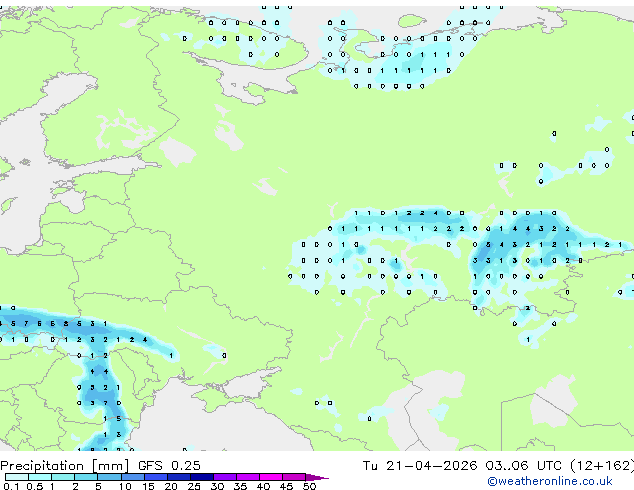The height and width of the screenshot is (490, 634).
Task: Click the '(12+162)' forecast run text
Action: (x=602, y=466)
